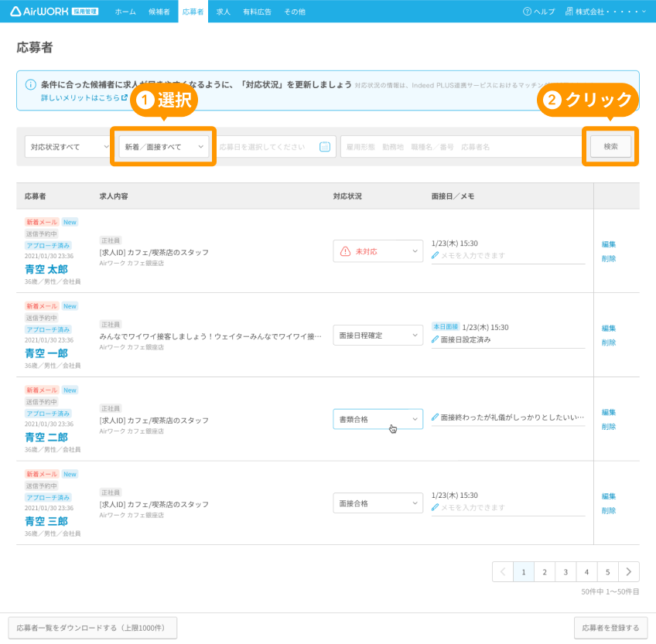
Task: Click the 検索 button
Action: pos(610,146)
